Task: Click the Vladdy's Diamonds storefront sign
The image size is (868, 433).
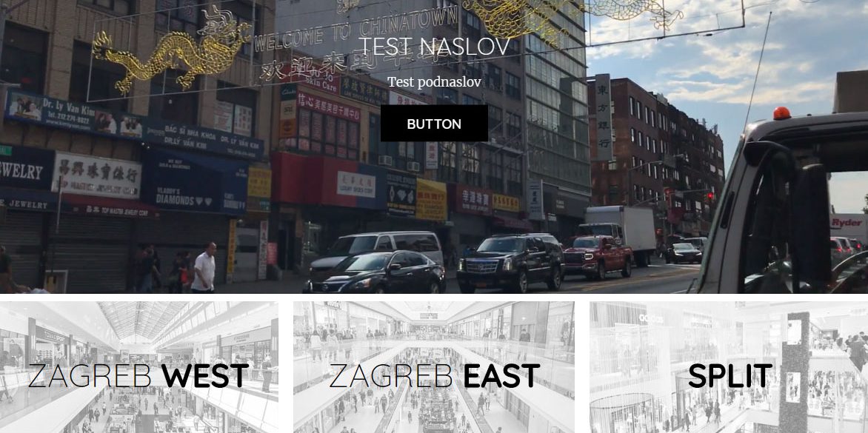Action: 183,197
